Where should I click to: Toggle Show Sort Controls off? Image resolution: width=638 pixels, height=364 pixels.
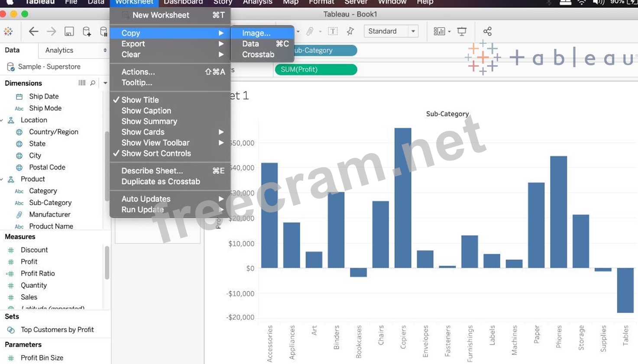(156, 154)
